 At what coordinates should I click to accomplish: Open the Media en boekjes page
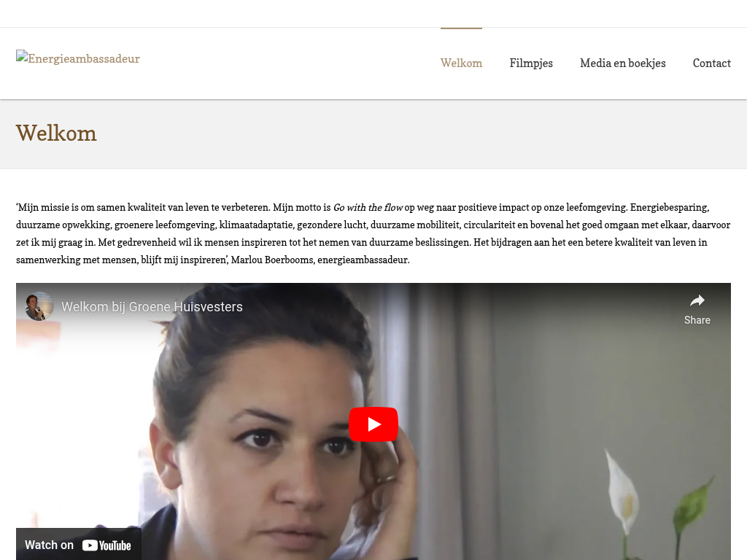623,63
